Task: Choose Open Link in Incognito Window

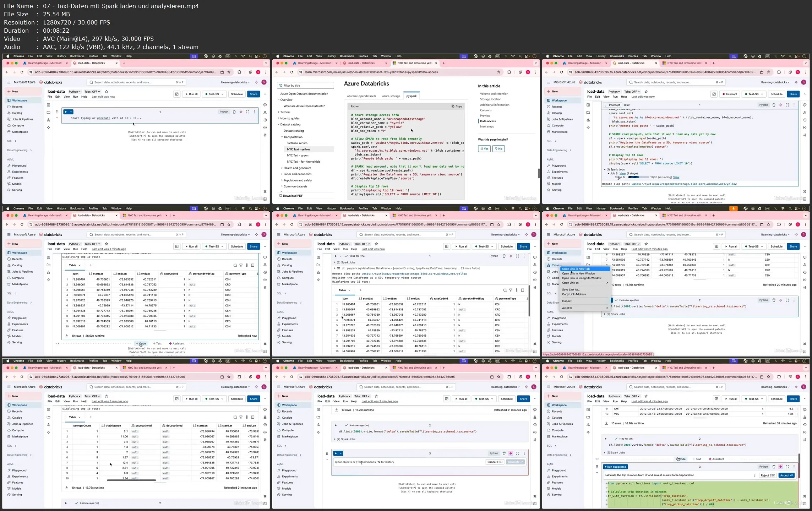Action: coord(584,278)
